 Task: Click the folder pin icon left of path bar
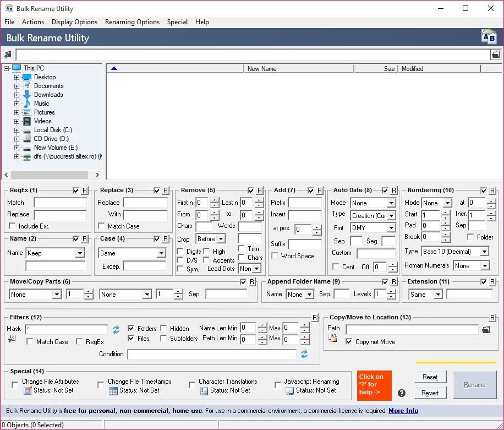coord(8,55)
